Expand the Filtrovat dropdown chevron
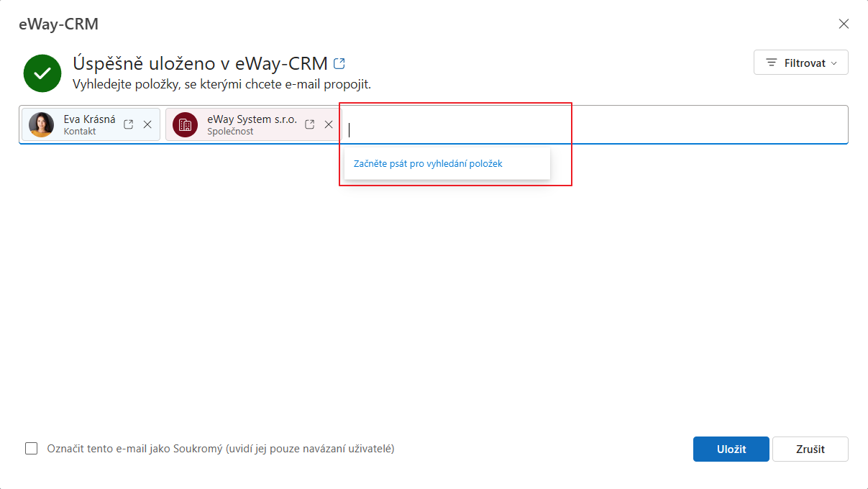 coord(834,63)
